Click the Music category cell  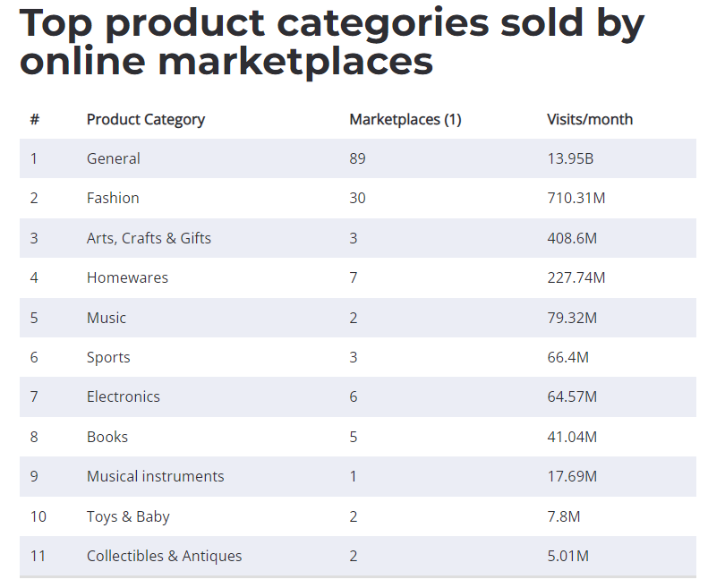click(107, 318)
